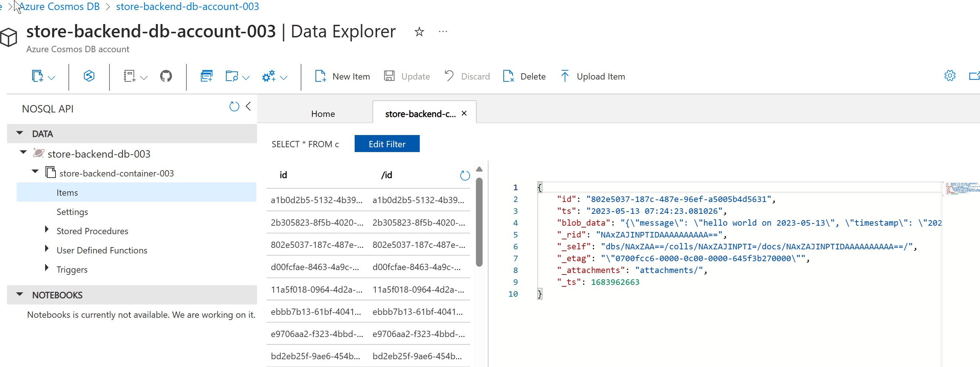Image resolution: width=980 pixels, height=367 pixels.
Task: Click the Edit Filter button
Action: click(387, 144)
